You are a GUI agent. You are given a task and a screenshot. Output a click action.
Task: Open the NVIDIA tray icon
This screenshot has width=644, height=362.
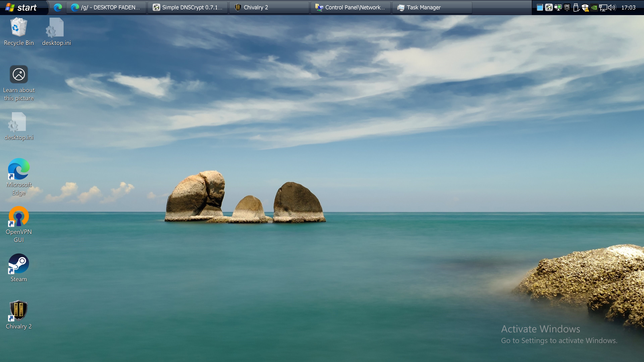click(594, 8)
